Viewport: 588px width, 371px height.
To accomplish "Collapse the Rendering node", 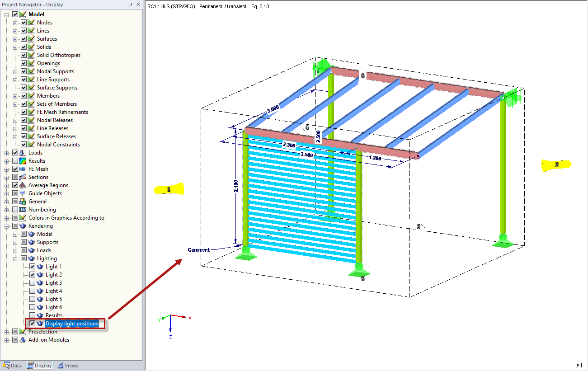I will coord(7,226).
